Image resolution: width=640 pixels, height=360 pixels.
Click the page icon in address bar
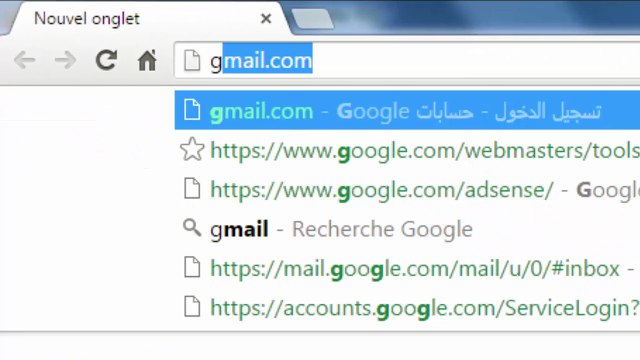(x=192, y=60)
